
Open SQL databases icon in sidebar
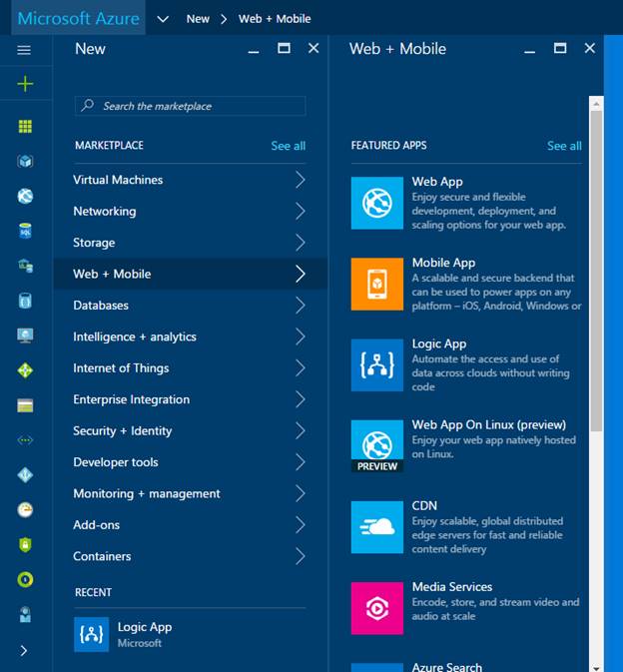25,231
